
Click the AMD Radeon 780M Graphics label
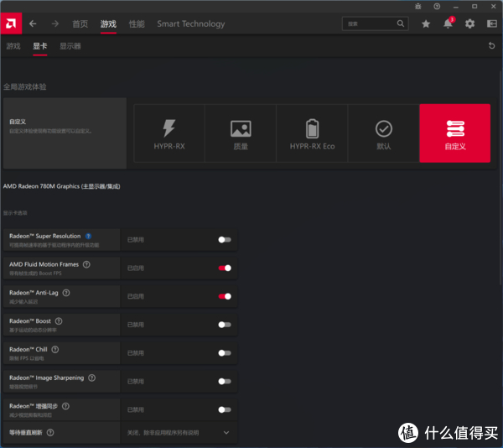point(61,186)
